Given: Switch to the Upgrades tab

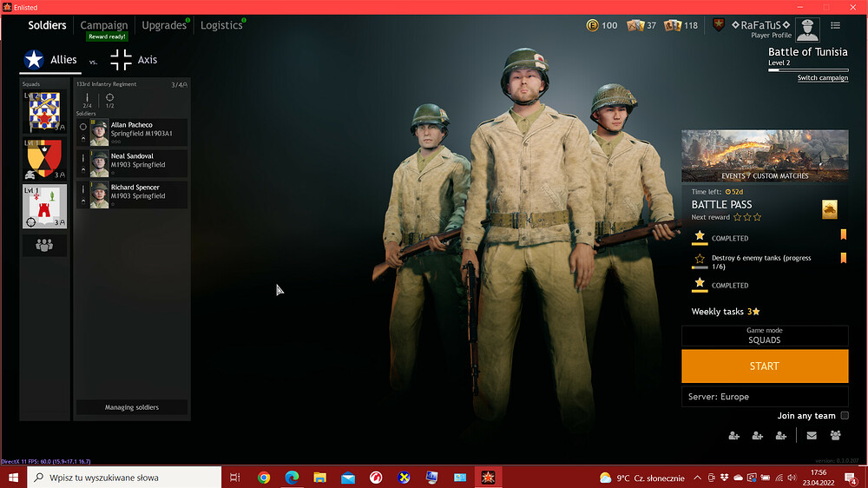Looking at the screenshot, I should click(164, 25).
